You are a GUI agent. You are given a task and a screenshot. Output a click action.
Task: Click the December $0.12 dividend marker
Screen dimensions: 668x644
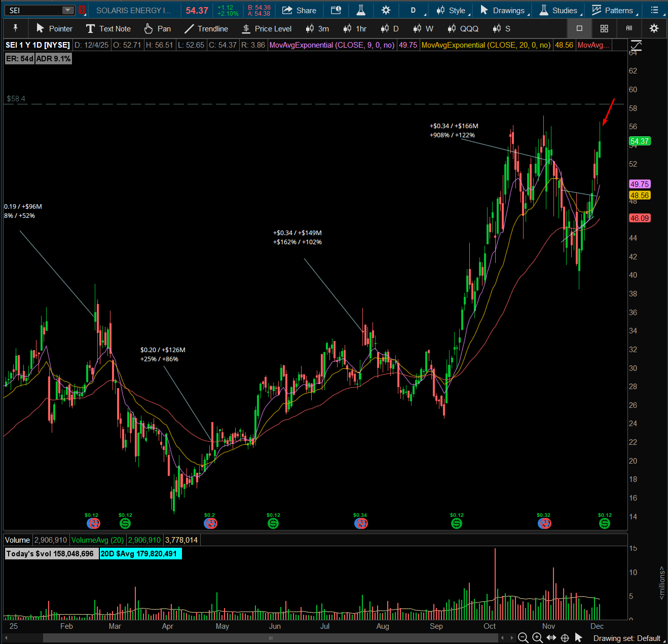coord(605,523)
